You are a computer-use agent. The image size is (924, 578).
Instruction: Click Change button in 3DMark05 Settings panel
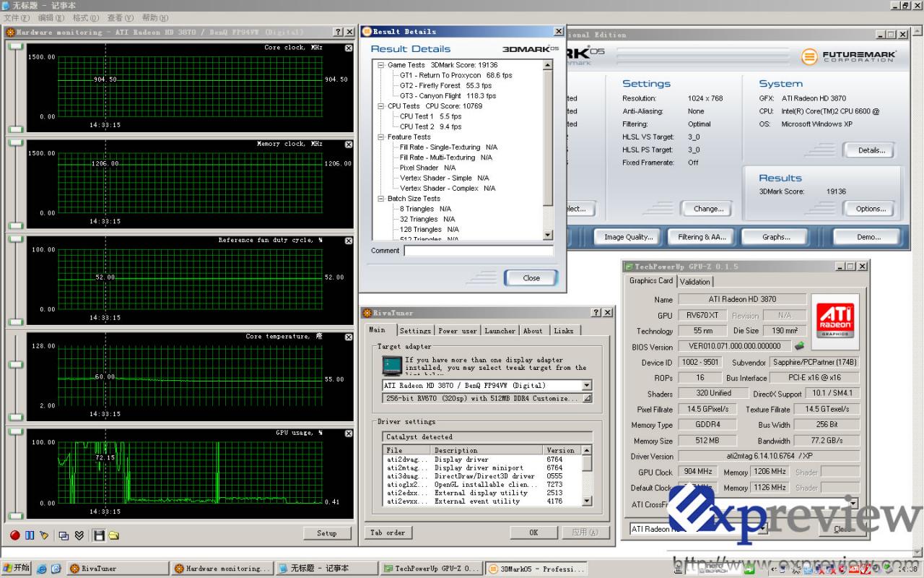point(708,209)
